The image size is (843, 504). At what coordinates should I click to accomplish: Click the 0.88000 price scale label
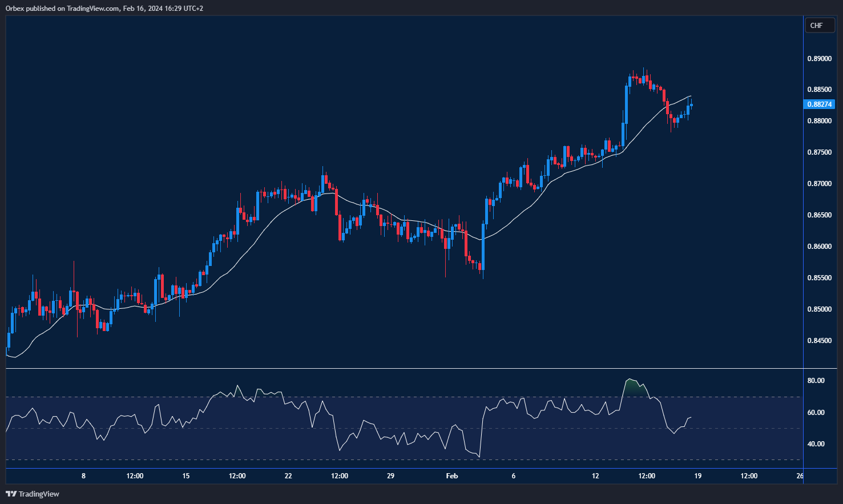coord(818,120)
